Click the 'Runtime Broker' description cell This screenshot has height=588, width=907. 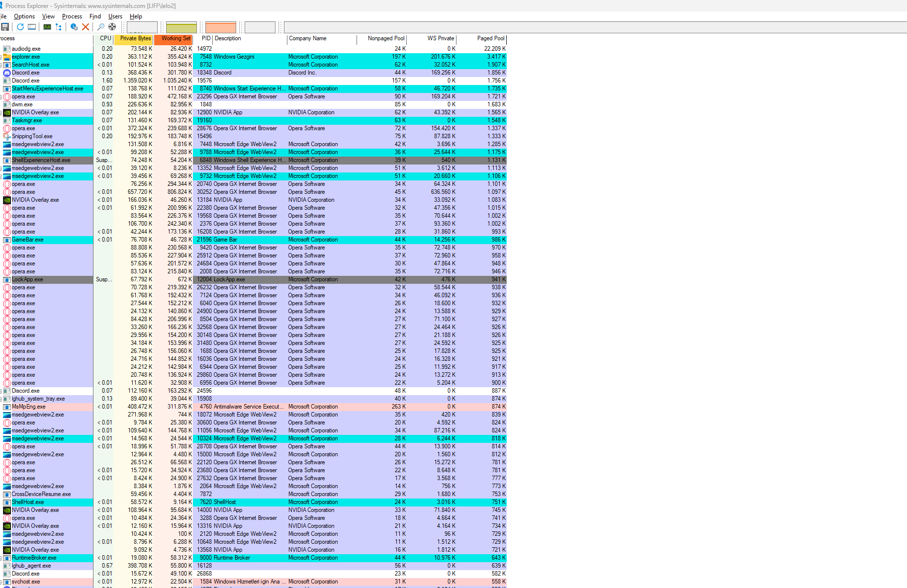pos(232,558)
